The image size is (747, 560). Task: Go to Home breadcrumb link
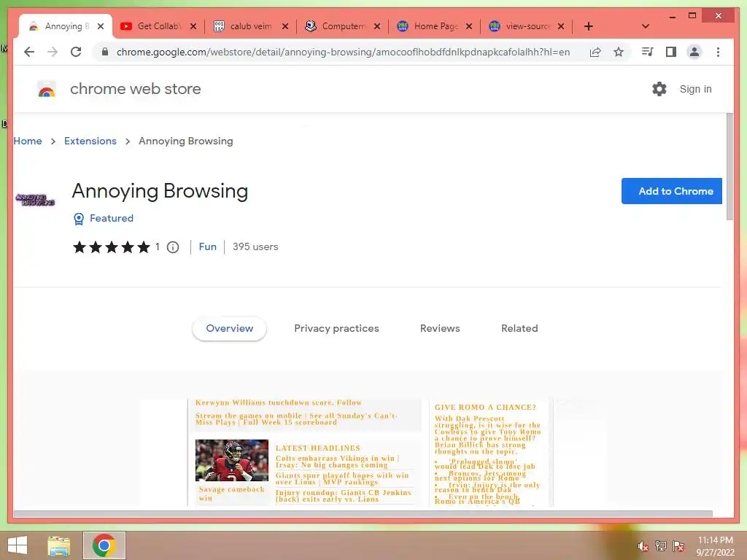tap(28, 141)
